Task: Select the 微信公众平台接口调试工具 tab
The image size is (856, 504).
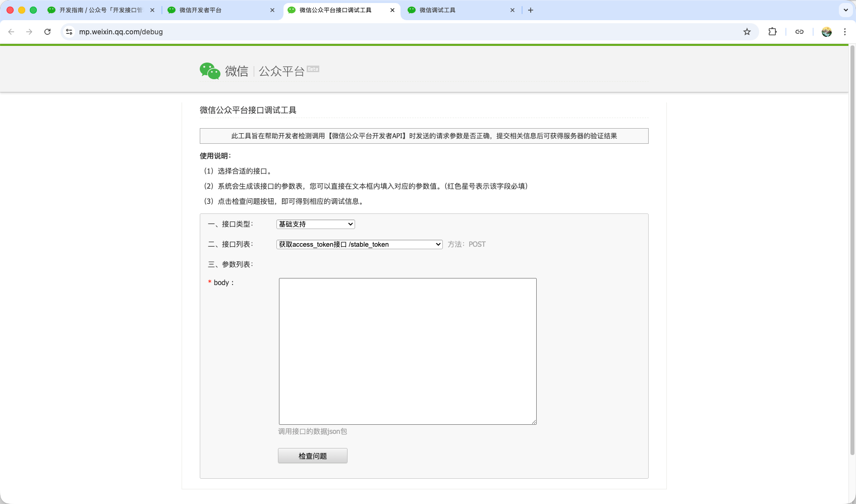Action: tap(341, 10)
